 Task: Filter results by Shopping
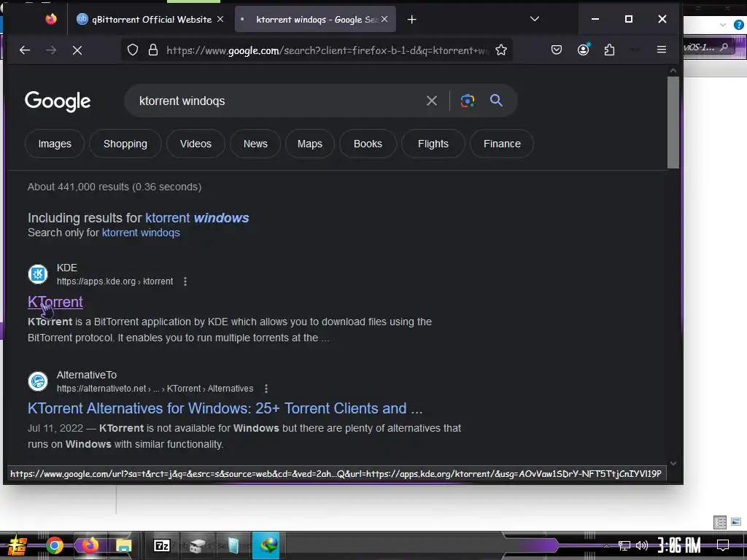pos(125,144)
